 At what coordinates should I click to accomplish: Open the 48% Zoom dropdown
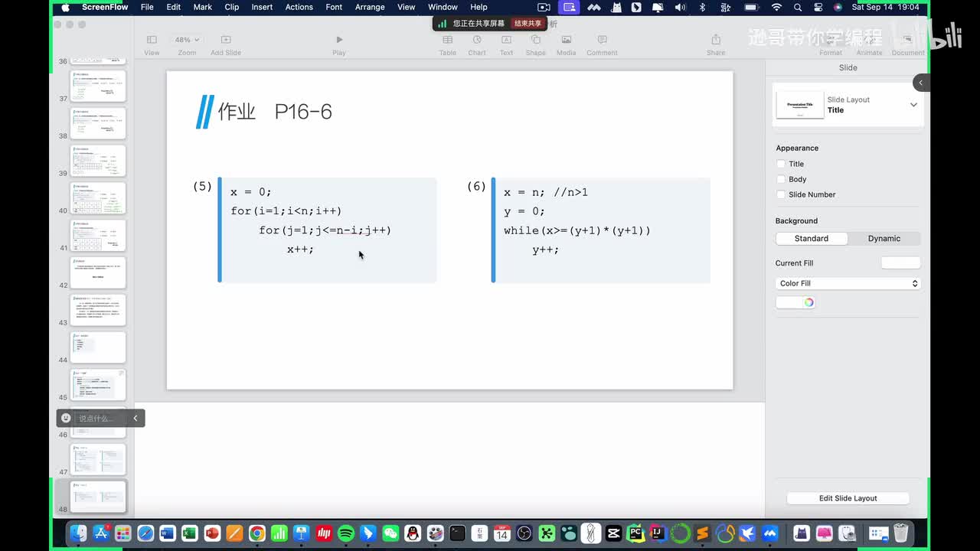[187, 40]
